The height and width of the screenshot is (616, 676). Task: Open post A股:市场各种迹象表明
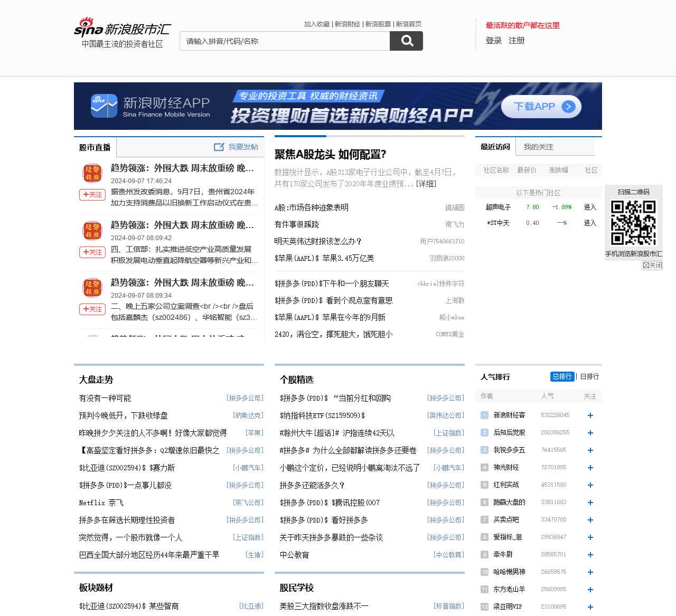click(312, 208)
